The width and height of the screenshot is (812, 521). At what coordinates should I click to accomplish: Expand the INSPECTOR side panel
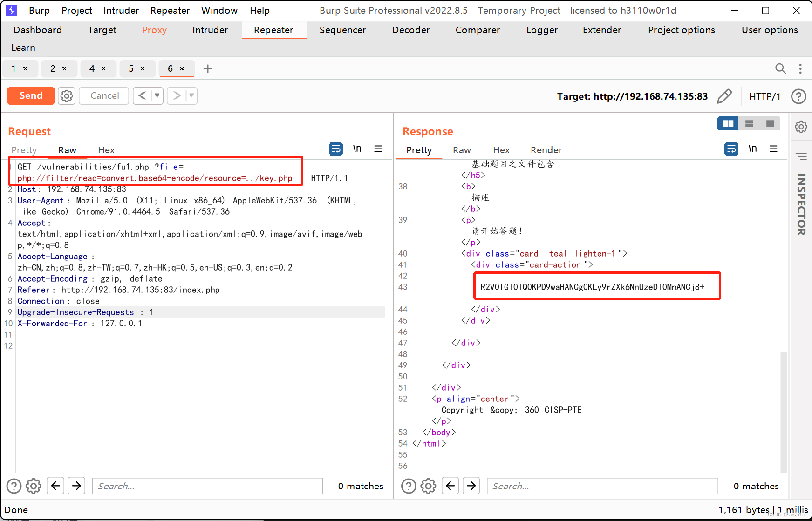click(x=801, y=204)
